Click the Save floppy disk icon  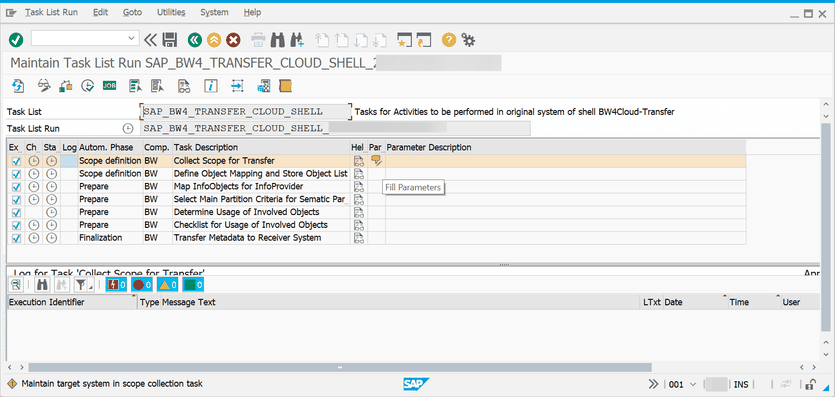(169, 39)
